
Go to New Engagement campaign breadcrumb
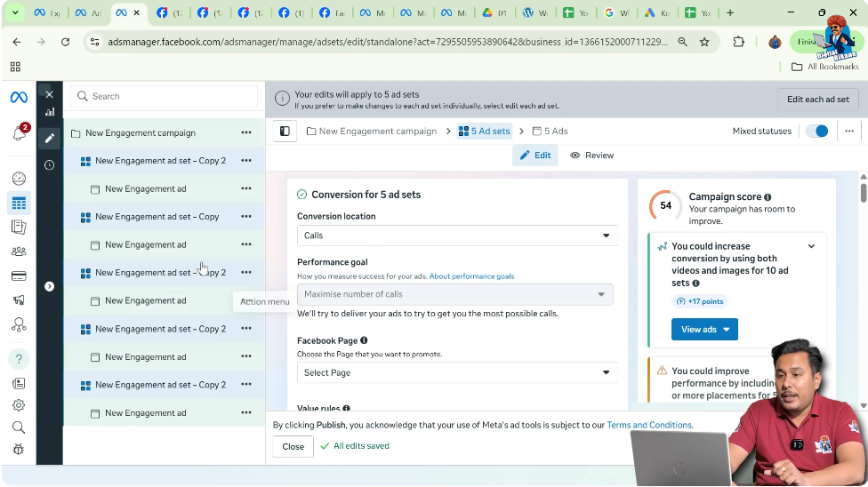372,132
